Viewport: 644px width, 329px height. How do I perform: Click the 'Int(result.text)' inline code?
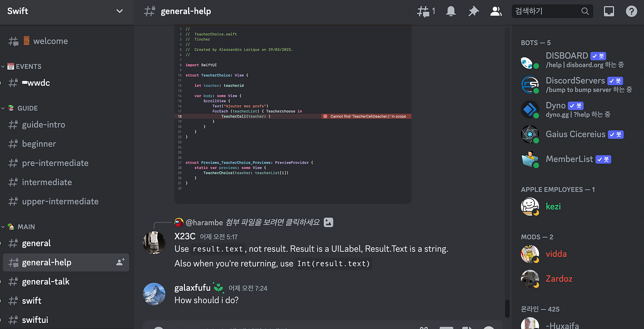333,264
